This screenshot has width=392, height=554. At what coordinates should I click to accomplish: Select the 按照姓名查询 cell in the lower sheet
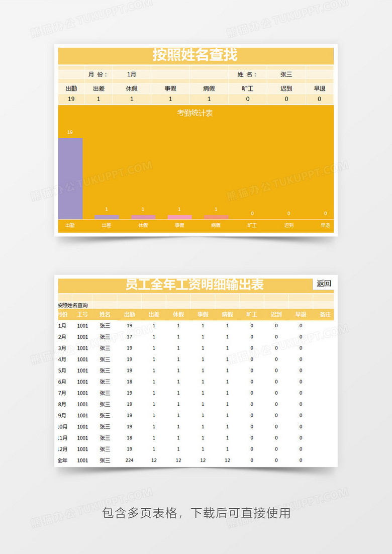73,305
